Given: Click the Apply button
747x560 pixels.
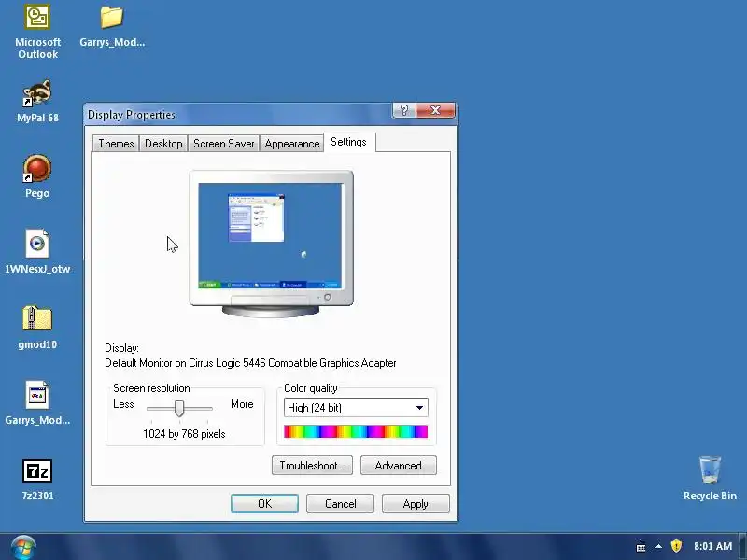Looking at the screenshot, I should pyautogui.click(x=416, y=504).
